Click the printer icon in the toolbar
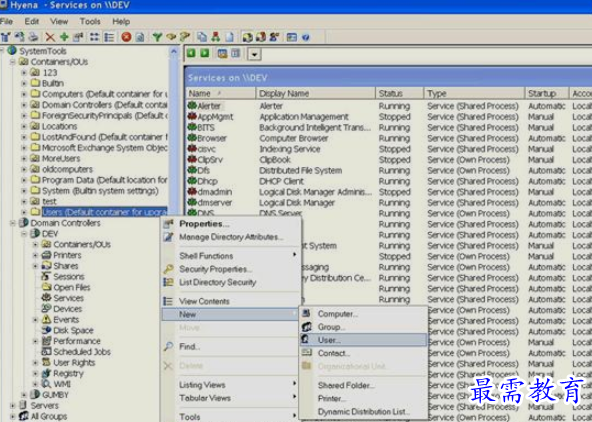Viewport: 592px width, 422px height. point(34,37)
